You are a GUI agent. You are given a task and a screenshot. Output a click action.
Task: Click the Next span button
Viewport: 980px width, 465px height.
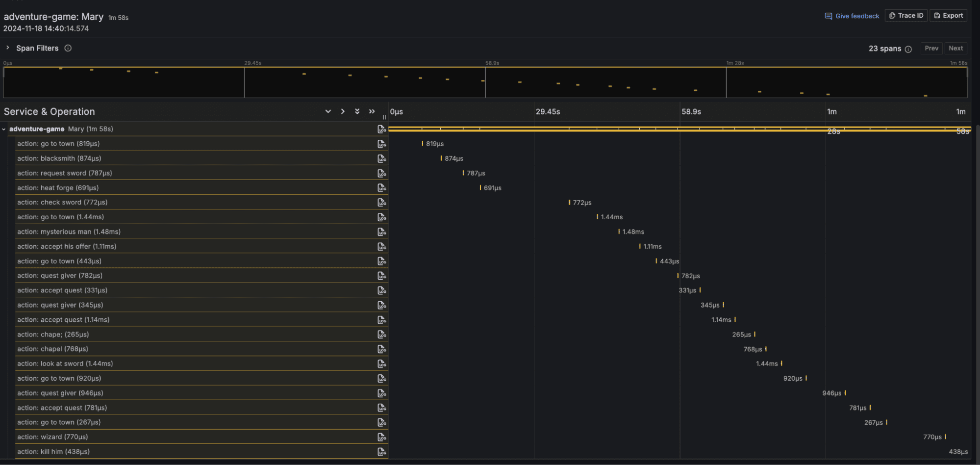(x=955, y=48)
